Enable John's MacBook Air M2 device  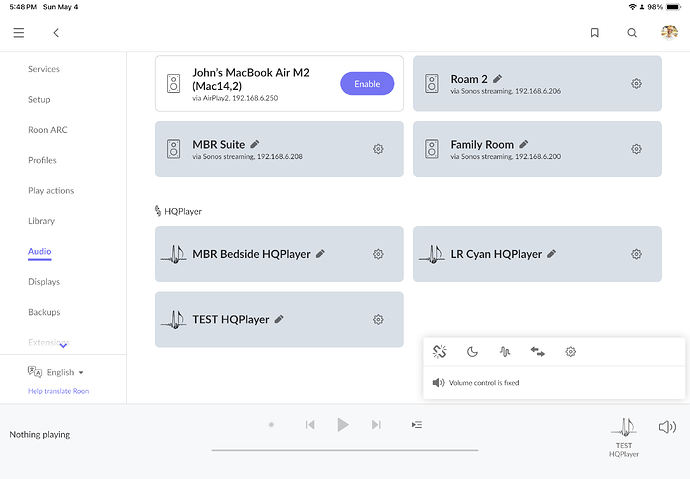pos(367,84)
